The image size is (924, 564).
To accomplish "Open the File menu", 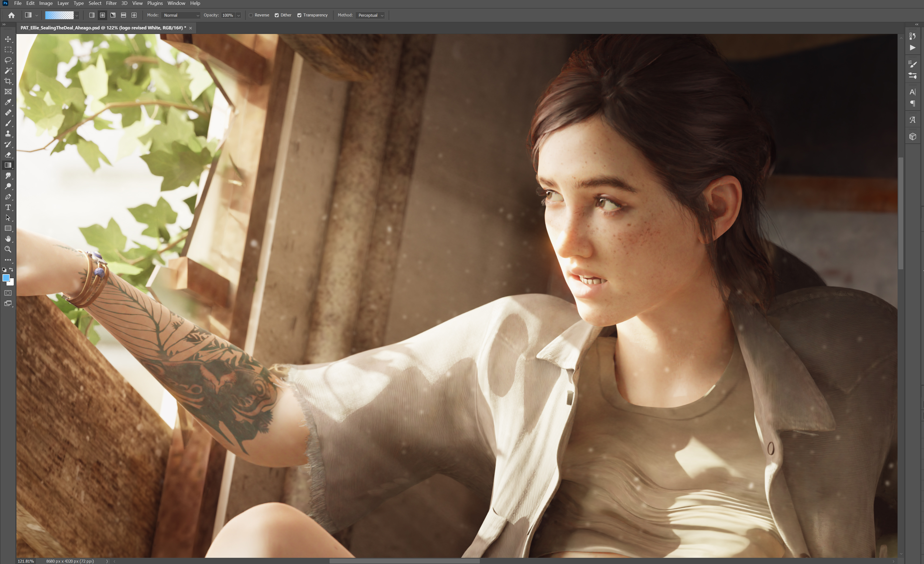I will coord(18,4).
